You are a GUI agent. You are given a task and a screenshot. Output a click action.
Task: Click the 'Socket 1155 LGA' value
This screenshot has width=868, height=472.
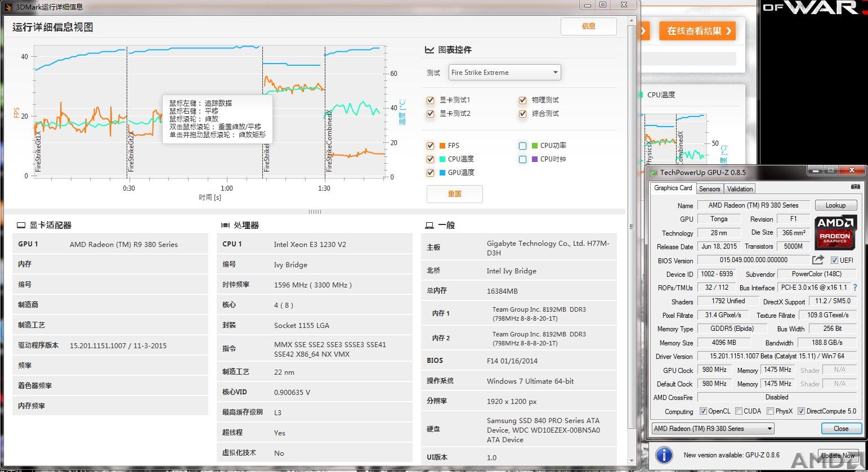coord(302,325)
